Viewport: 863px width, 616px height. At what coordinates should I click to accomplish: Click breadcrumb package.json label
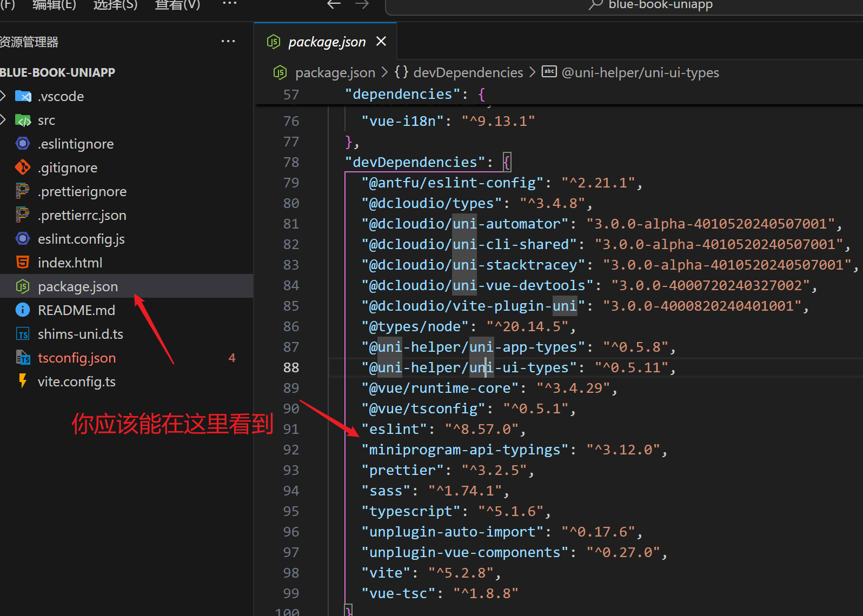coord(335,72)
